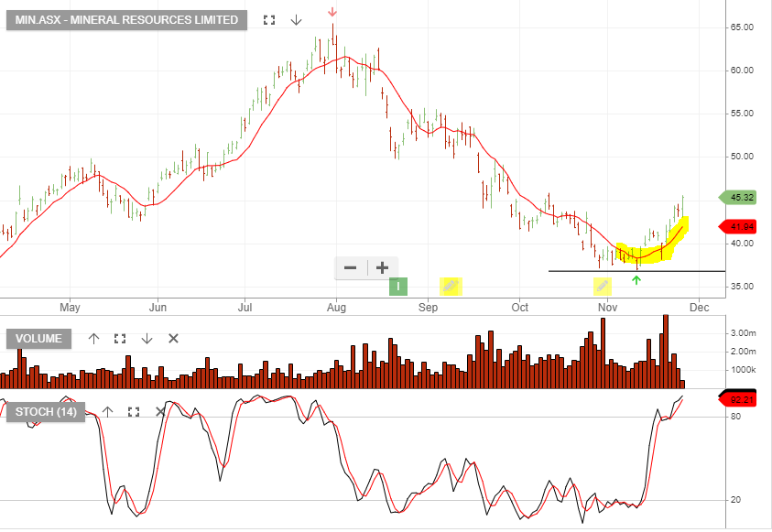Click the 1000k volume axis label
Image resolution: width=772 pixels, height=532 pixels.
tap(743, 370)
